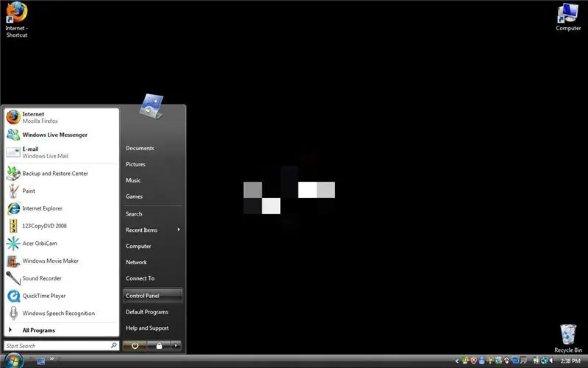Open Backup and Restore Center
588x368 pixels.
(62, 174)
